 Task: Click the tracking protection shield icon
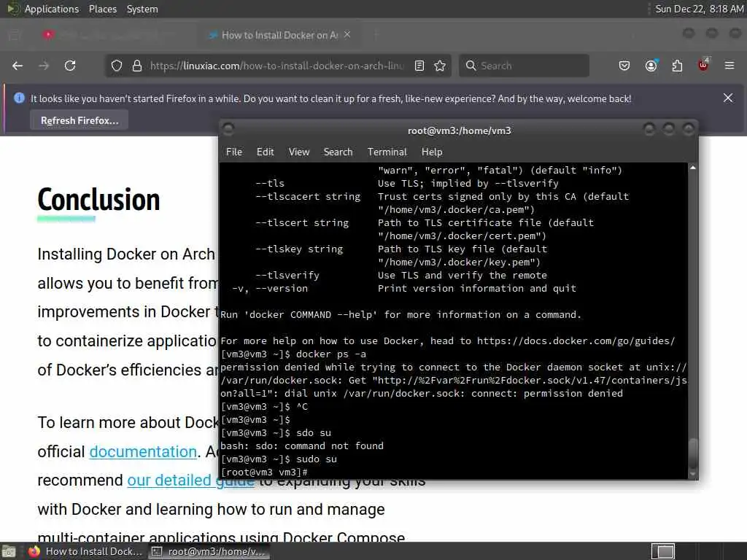pyautogui.click(x=117, y=66)
